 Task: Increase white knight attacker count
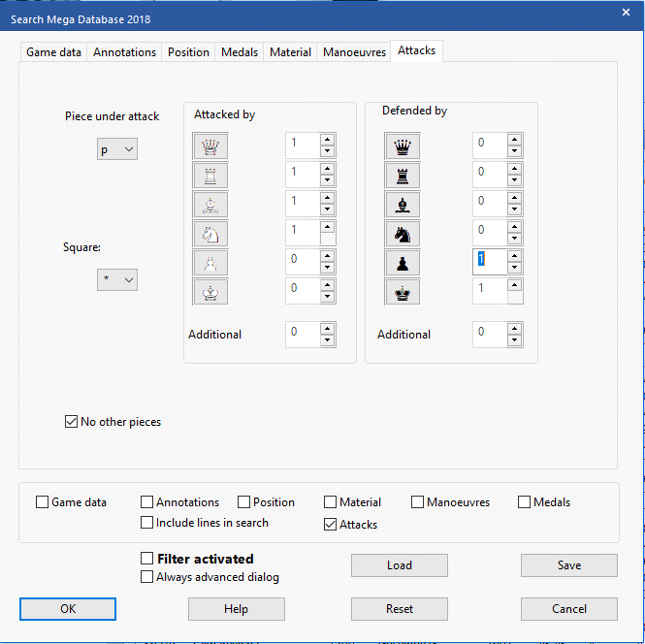click(328, 227)
